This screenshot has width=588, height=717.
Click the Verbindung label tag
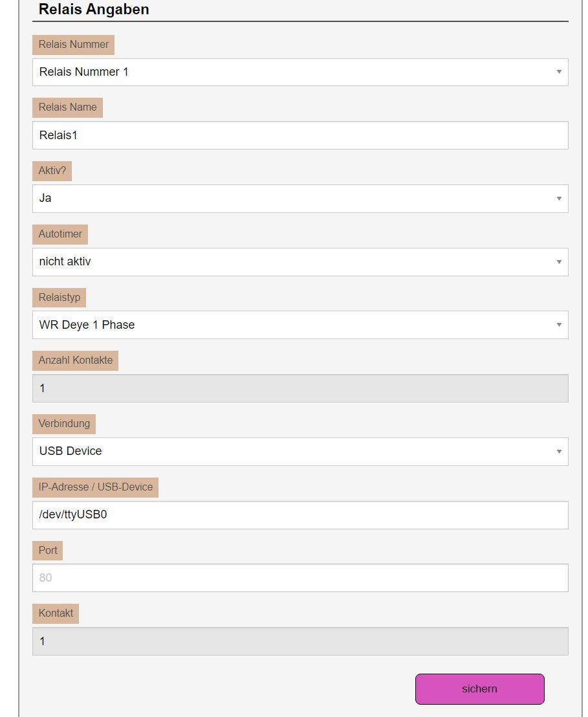(64, 424)
